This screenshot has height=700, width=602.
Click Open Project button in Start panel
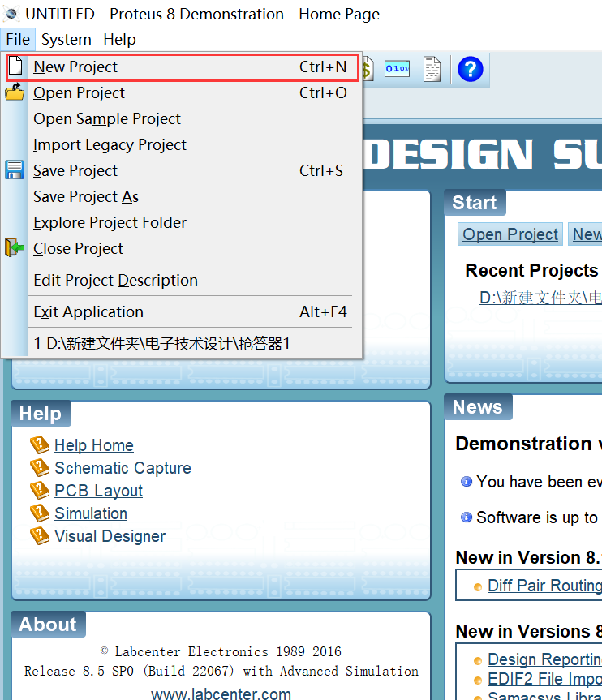click(510, 234)
